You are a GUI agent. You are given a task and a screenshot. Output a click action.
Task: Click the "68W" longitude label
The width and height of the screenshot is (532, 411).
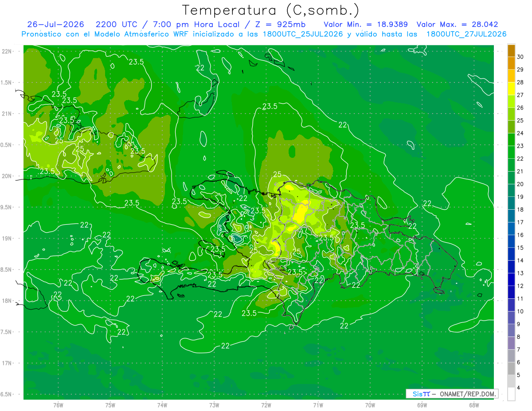[474, 405]
